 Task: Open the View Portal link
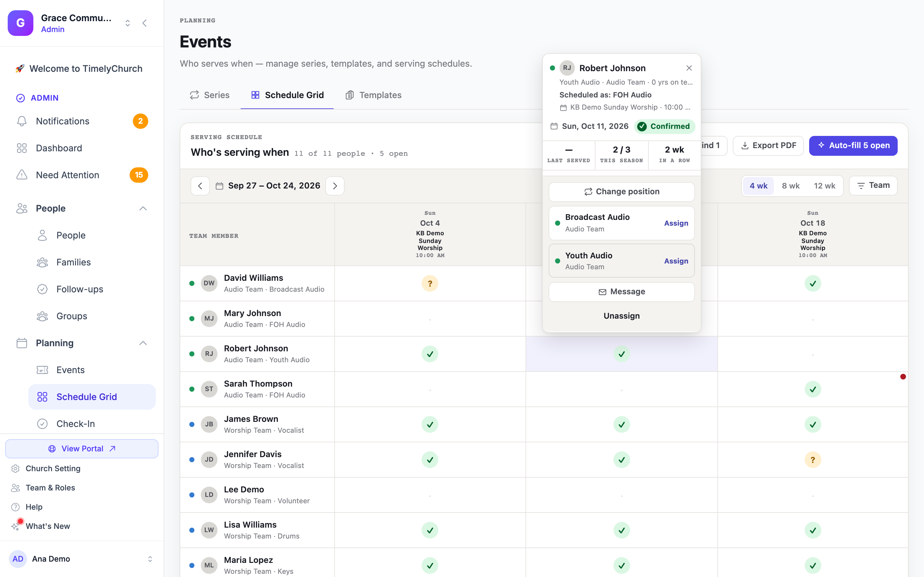tap(82, 449)
